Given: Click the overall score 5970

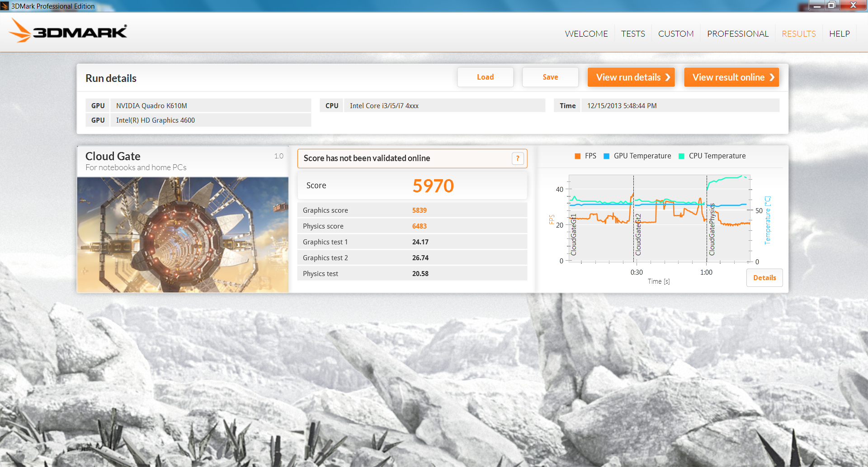Looking at the screenshot, I should click(x=433, y=186).
